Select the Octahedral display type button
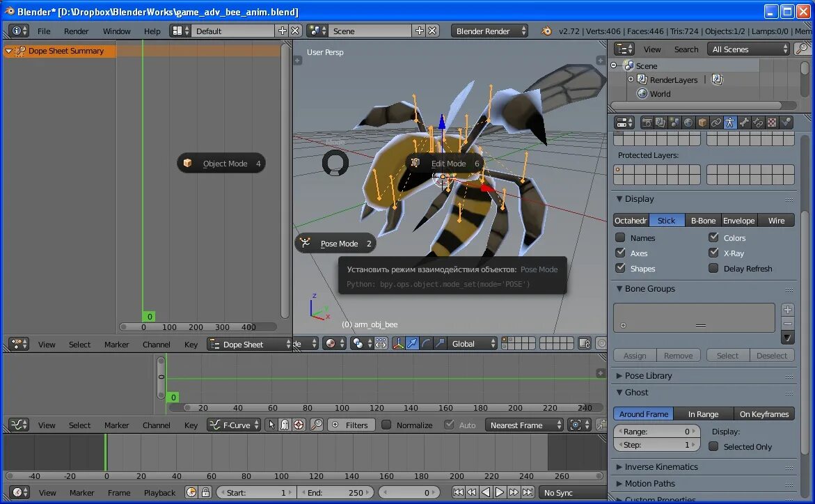Image resolution: width=815 pixels, height=504 pixels. point(631,221)
